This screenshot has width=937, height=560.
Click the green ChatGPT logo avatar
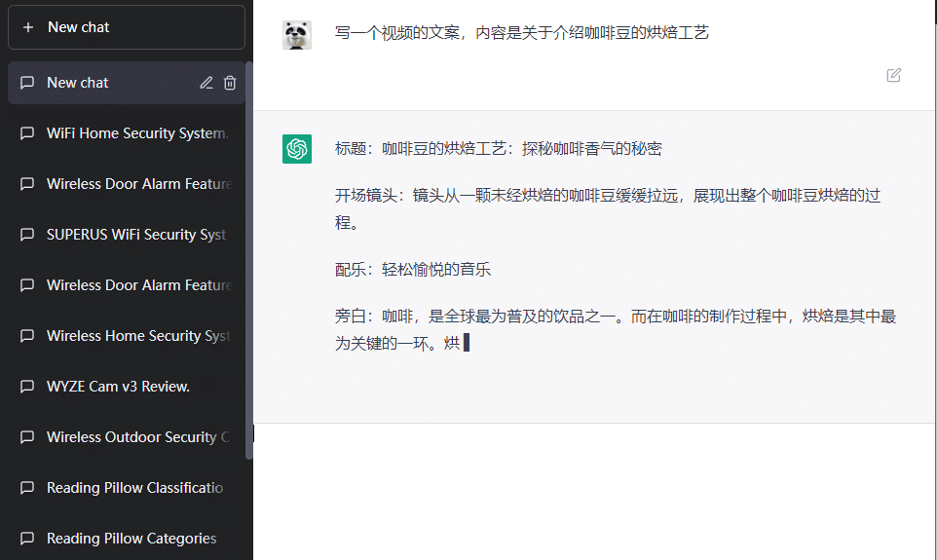coord(297,149)
